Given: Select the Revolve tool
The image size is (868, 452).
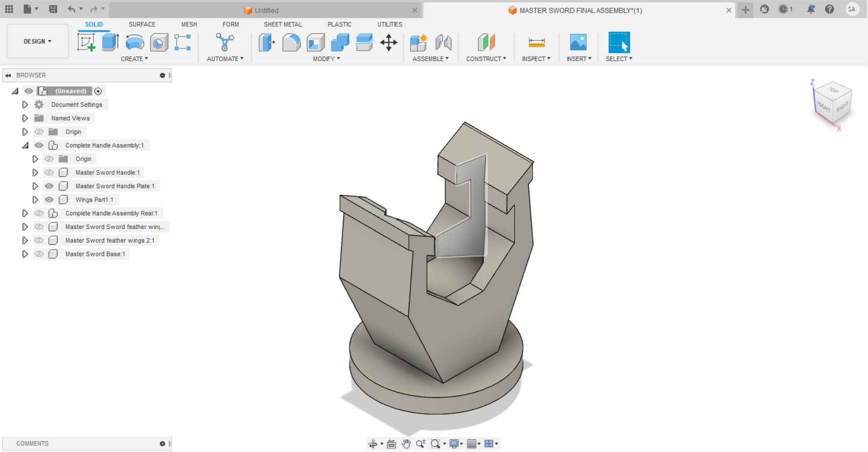Looking at the screenshot, I should [135, 43].
